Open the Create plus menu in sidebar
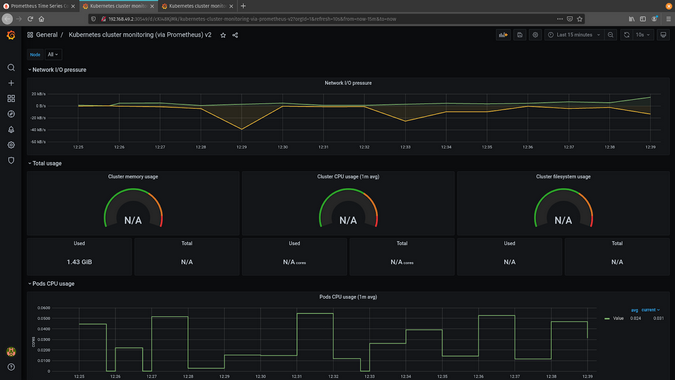The image size is (675, 380). (x=11, y=83)
